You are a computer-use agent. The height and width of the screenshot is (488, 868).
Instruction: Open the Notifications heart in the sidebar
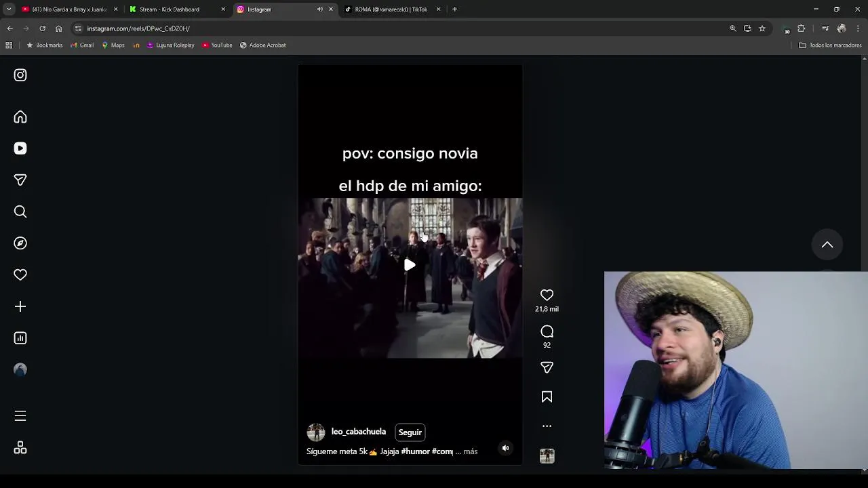[20, 275]
